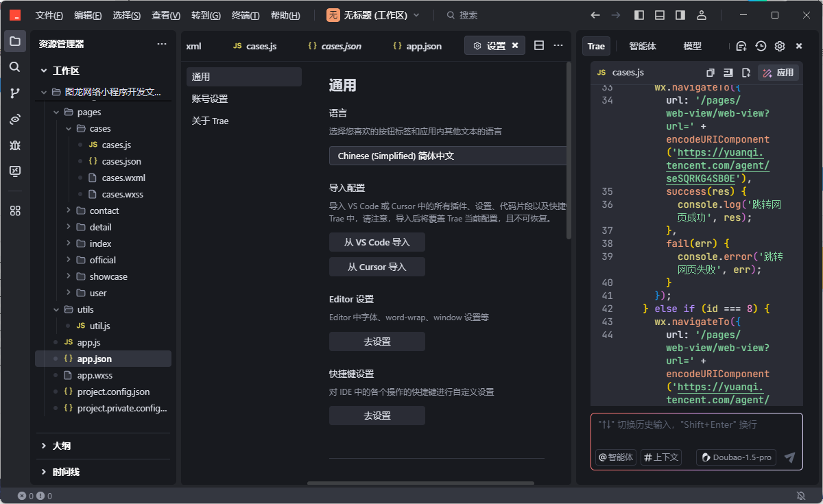The height and width of the screenshot is (504, 823).
Task: Go back with the left arrow in title bar
Action: point(595,15)
